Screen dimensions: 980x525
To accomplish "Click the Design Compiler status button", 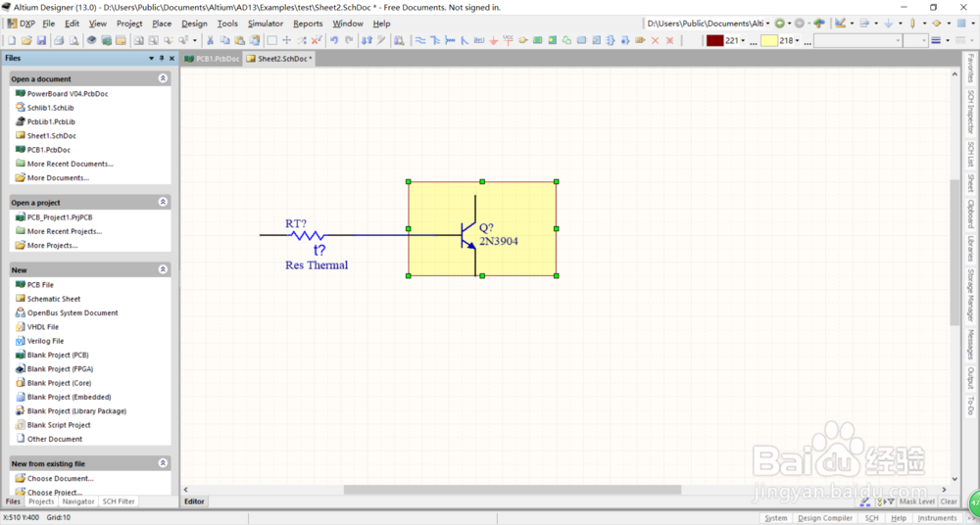I will coord(825,518).
